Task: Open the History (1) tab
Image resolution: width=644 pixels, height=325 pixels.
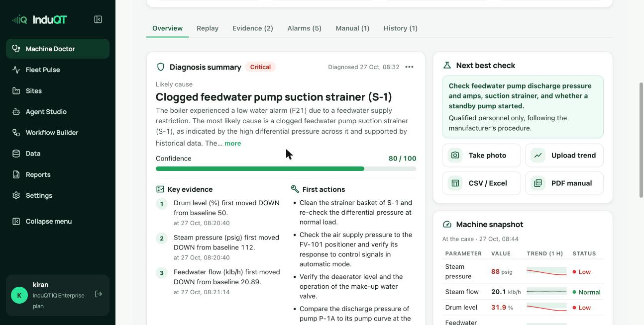Action: tap(401, 28)
